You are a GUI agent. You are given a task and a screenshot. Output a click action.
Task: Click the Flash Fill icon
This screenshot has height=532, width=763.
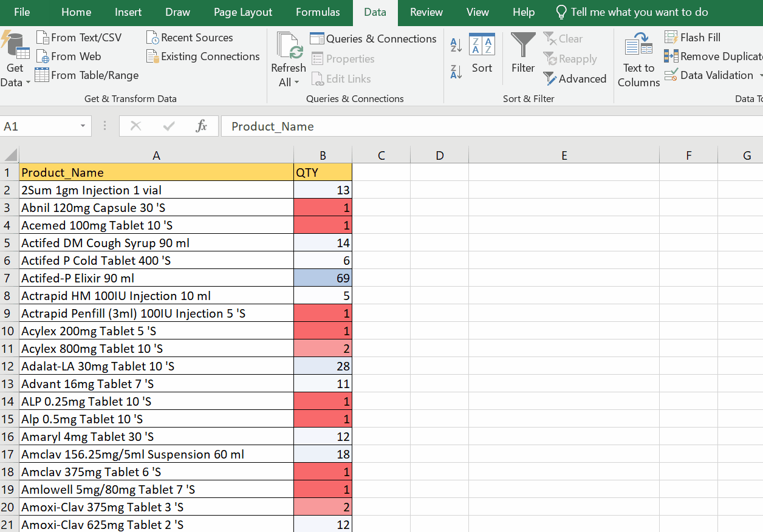click(671, 37)
